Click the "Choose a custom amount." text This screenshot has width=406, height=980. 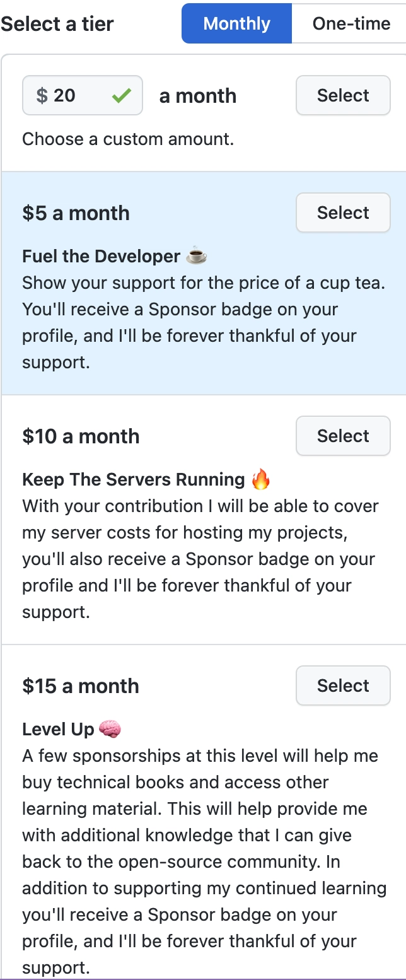click(128, 139)
